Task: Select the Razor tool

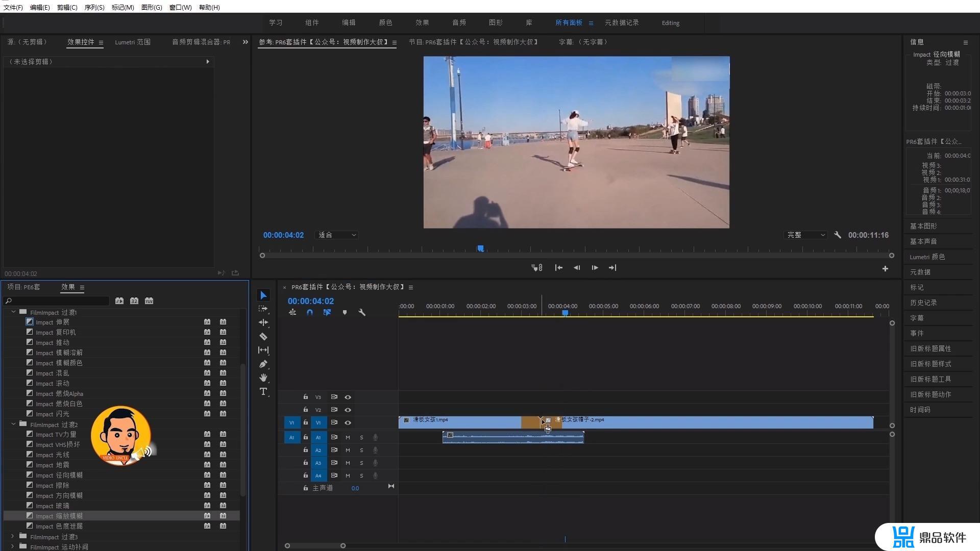Action: pyautogui.click(x=263, y=336)
